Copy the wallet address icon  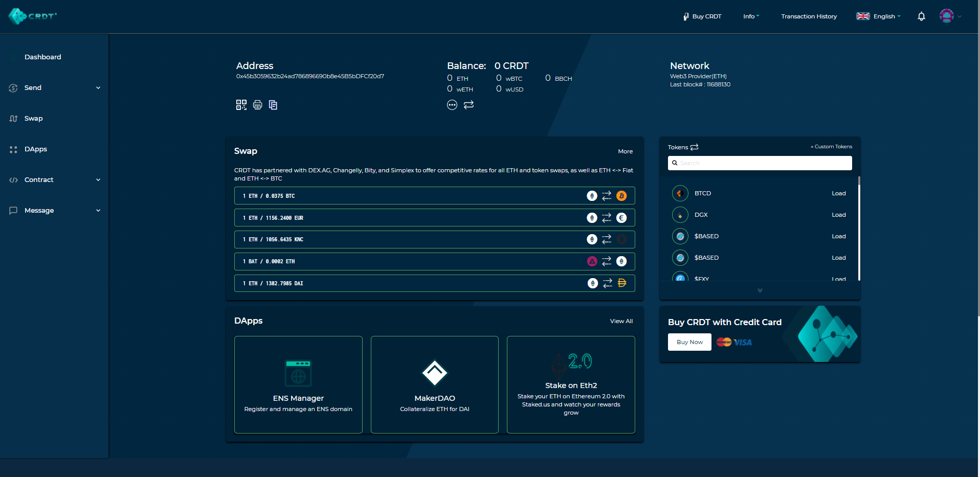coord(273,105)
